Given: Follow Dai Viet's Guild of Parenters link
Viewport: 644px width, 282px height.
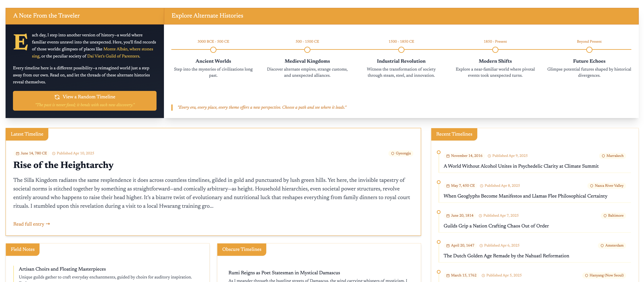Looking at the screenshot, I should 113,56.
